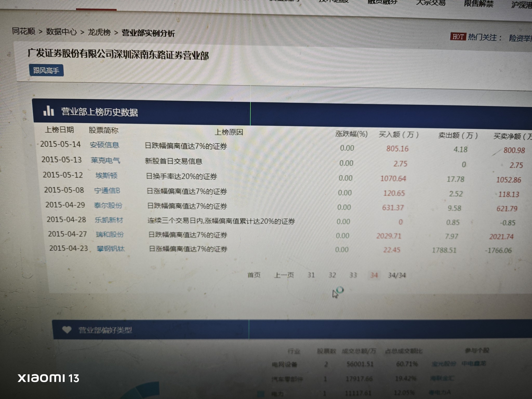Click the HOT badge next to 热门关注
The width and height of the screenshot is (532, 399).
pos(458,37)
